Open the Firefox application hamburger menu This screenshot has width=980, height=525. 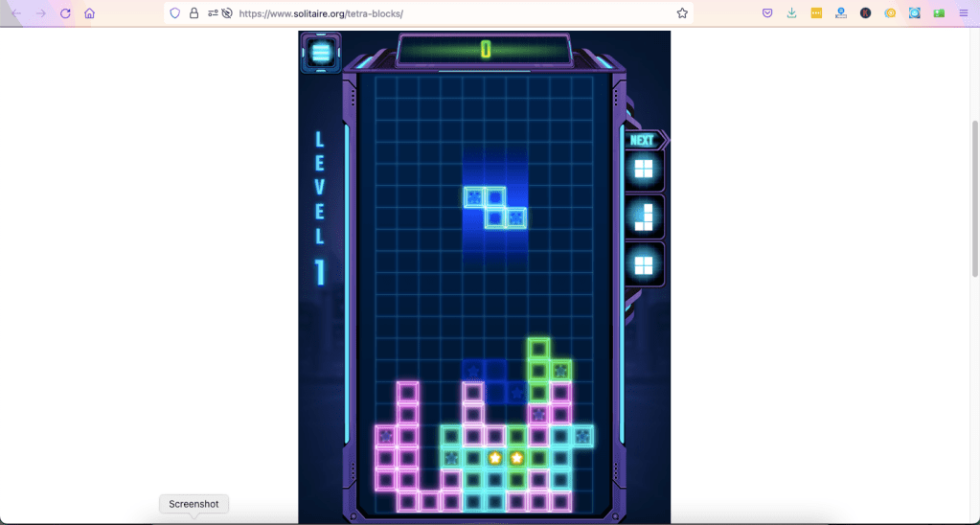[x=963, y=13]
